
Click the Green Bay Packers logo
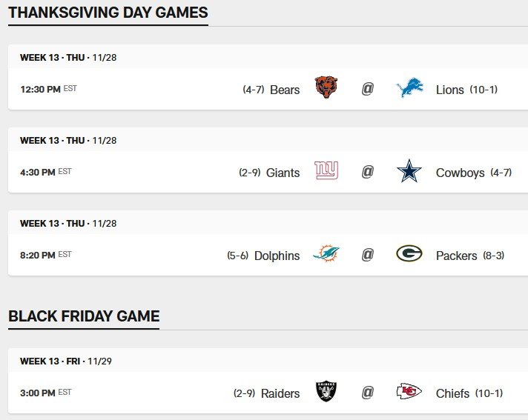[409, 254]
